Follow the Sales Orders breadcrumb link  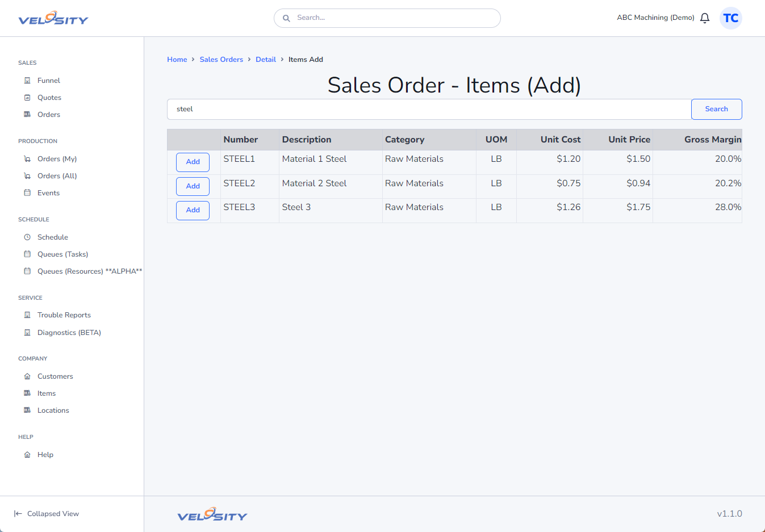[x=221, y=60]
